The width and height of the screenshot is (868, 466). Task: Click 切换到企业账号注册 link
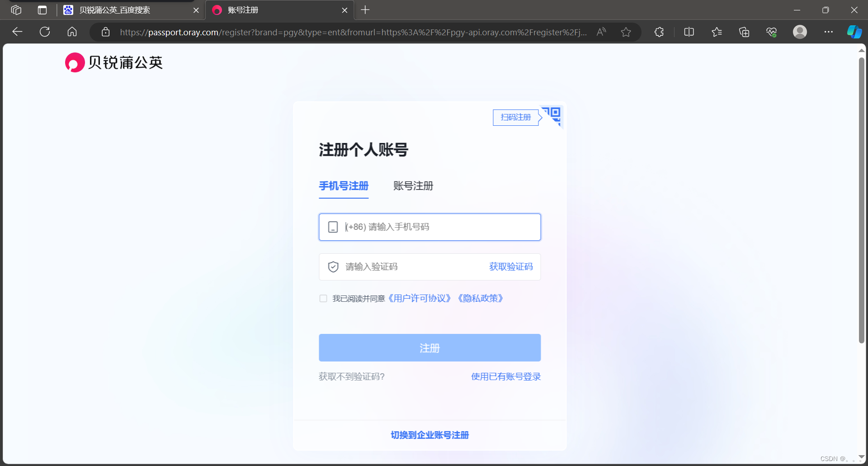tap(429, 435)
